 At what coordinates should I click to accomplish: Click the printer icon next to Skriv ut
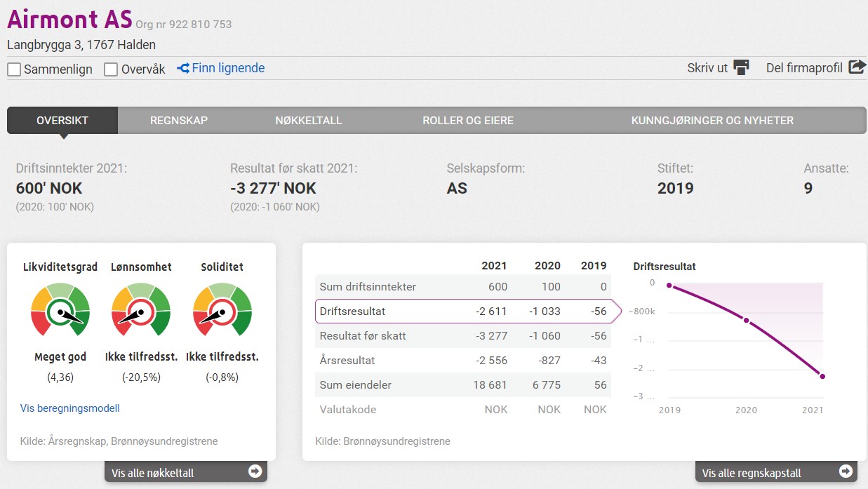click(741, 67)
